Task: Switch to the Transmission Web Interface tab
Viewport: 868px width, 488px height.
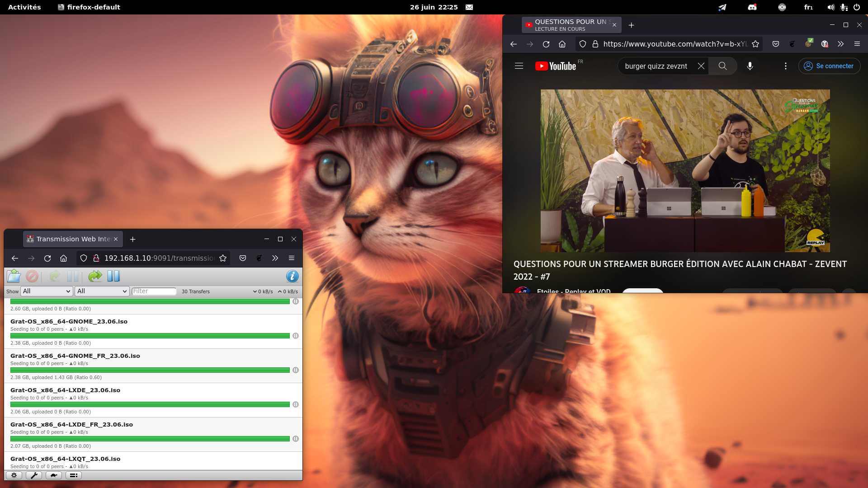Action: (x=72, y=239)
